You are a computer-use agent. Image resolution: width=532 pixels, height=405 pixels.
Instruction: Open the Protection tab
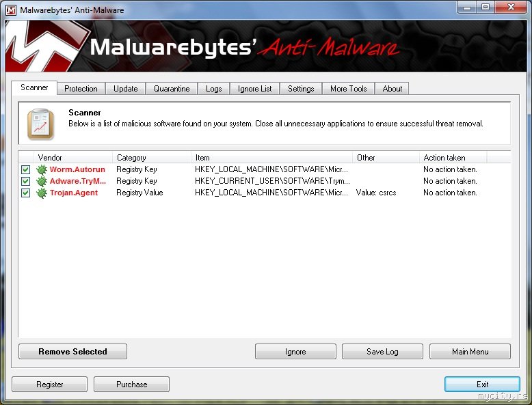click(x=81, y=89)
